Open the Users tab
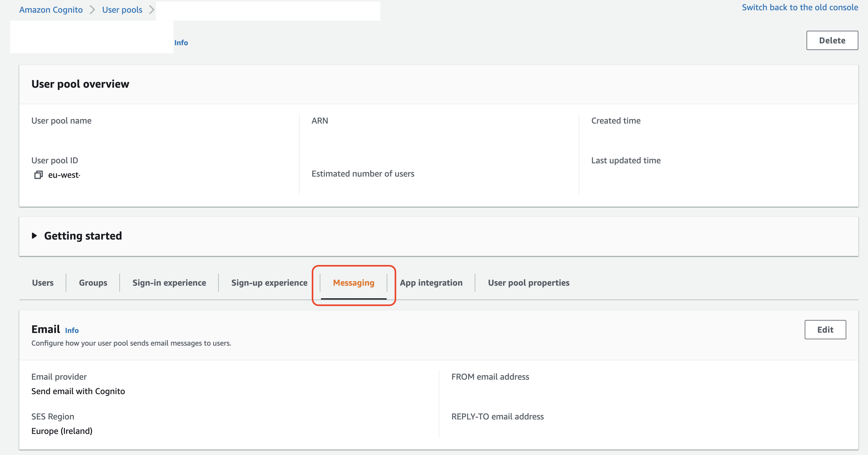Image resolution: width=868 pixels, height=455 pixels. click(x=43, y=283)
